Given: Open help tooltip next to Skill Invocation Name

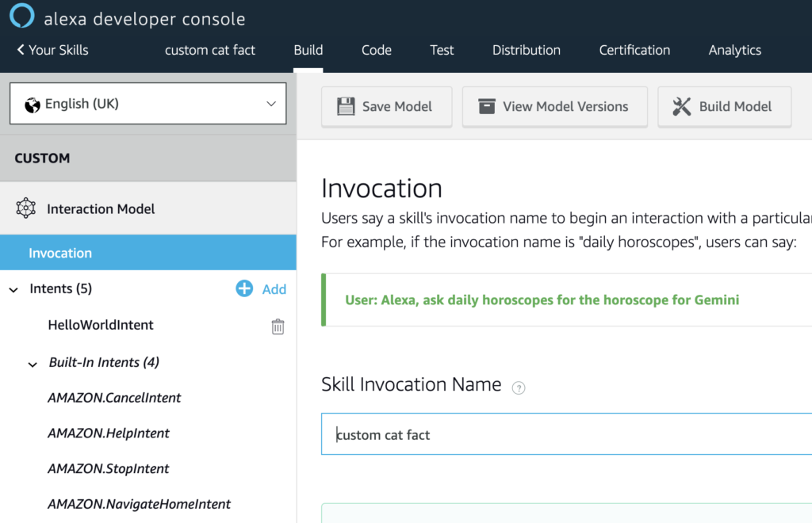Looking at the screenshot, I should (519, 388).
